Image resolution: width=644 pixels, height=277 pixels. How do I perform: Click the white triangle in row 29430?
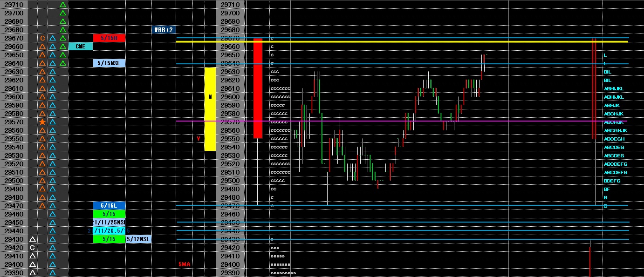click(32, 239)
